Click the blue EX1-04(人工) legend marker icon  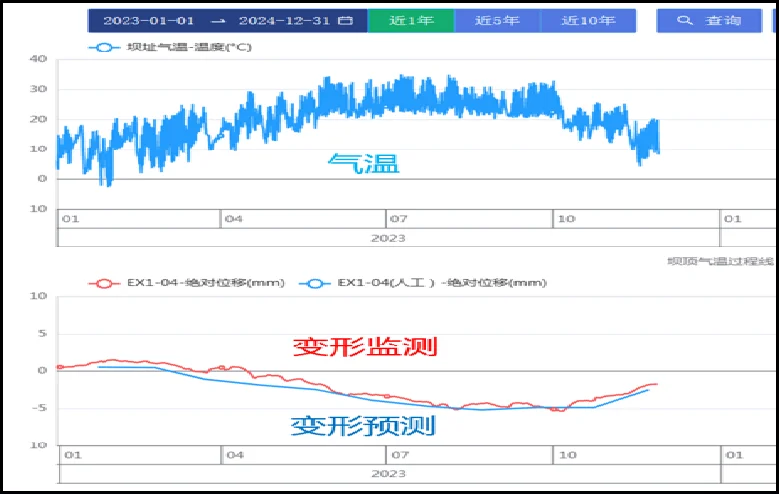[315, 283]
